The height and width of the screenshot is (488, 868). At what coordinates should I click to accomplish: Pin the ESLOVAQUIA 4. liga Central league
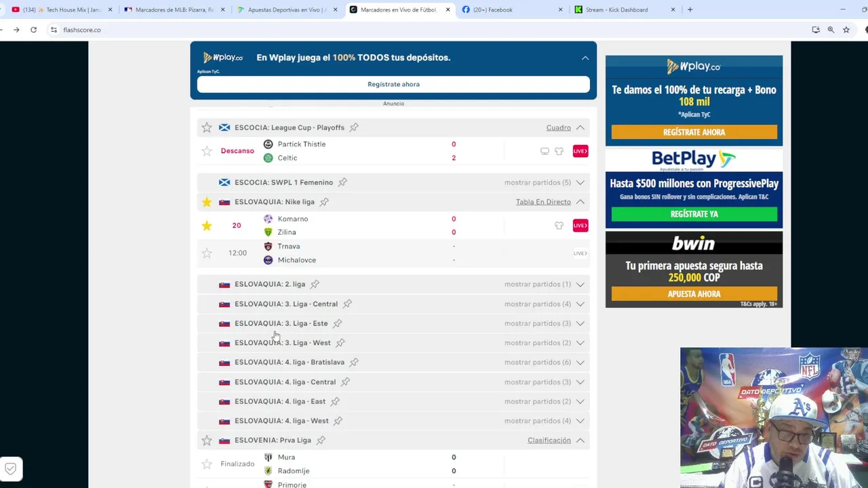pyautogui.click(x=345, y=382)
